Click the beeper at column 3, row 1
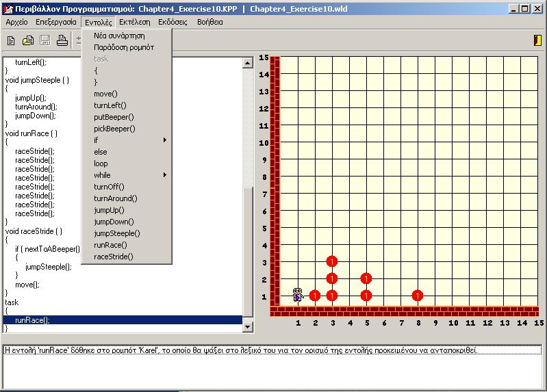This screenshot has height=392, width=547. [332, 296]
